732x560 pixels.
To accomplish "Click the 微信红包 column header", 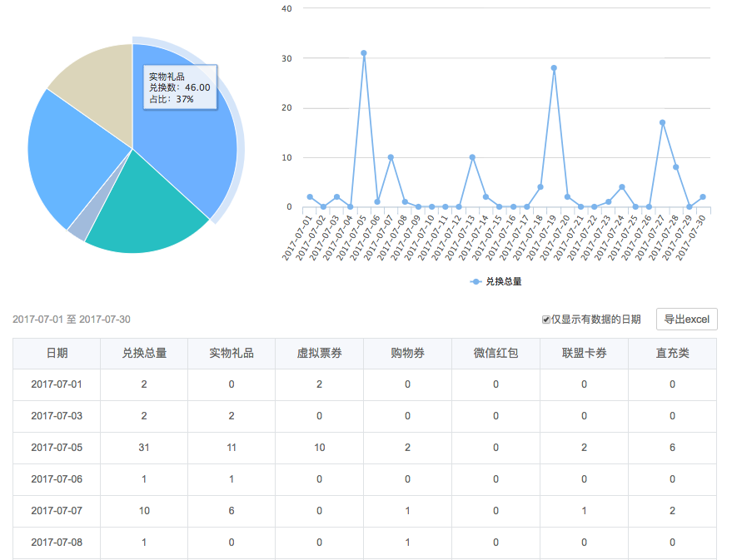I will pyautogui.click(x=495, y=354).
